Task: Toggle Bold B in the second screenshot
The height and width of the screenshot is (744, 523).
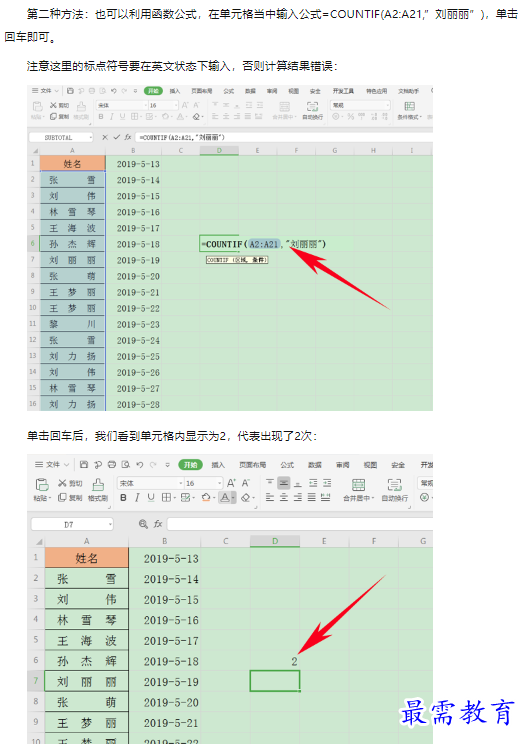Action: pos(123,497)
